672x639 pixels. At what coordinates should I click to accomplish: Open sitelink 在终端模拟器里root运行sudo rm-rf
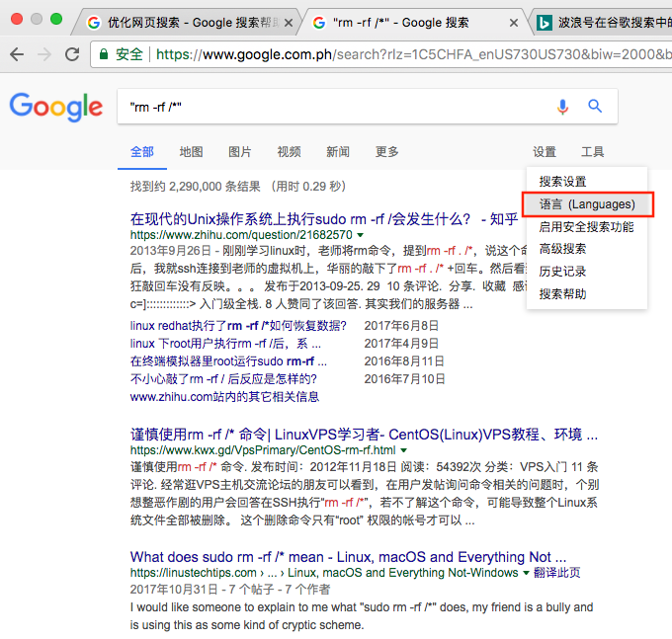tap(228, 361)
